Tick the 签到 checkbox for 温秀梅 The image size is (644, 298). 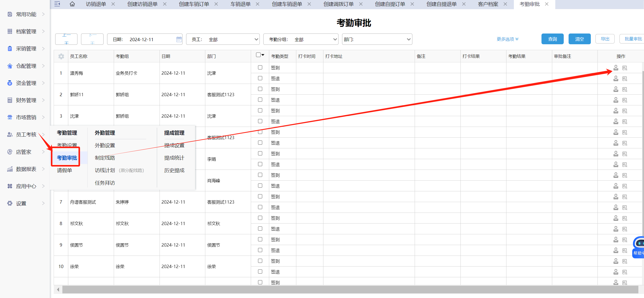pyautogui.click(x=260, y=68)
